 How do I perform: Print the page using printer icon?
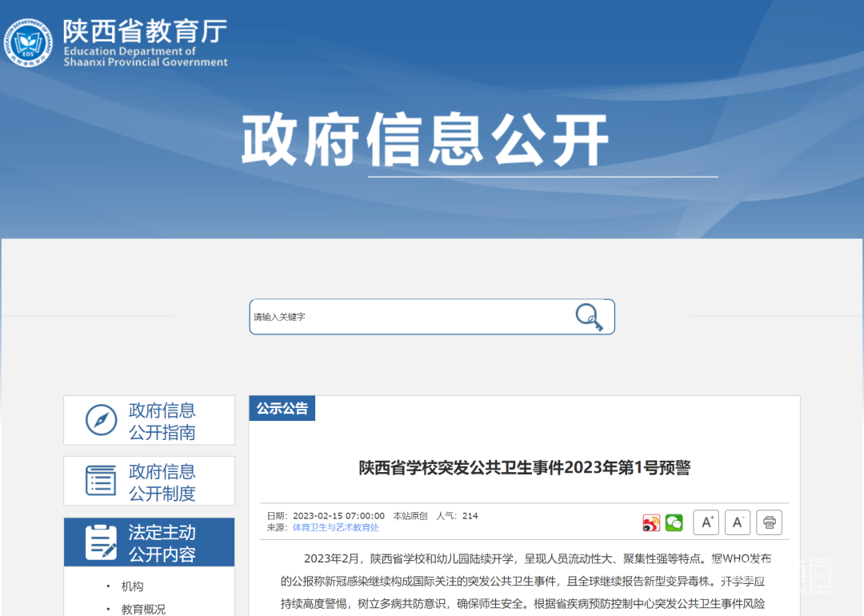(x=769, y=522)
